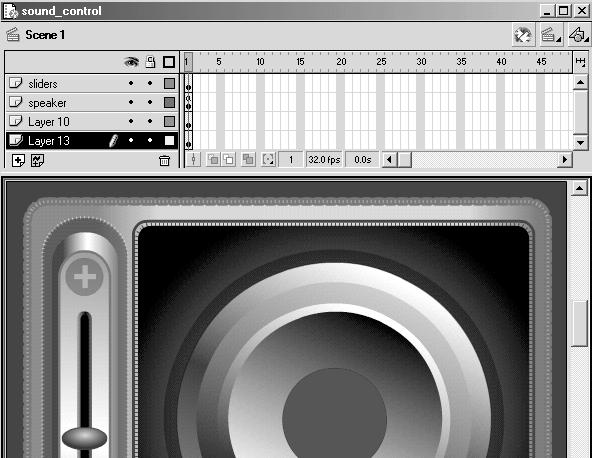
Task: Click timeline vertical scroll up arrow
Action: click(580, 82)
